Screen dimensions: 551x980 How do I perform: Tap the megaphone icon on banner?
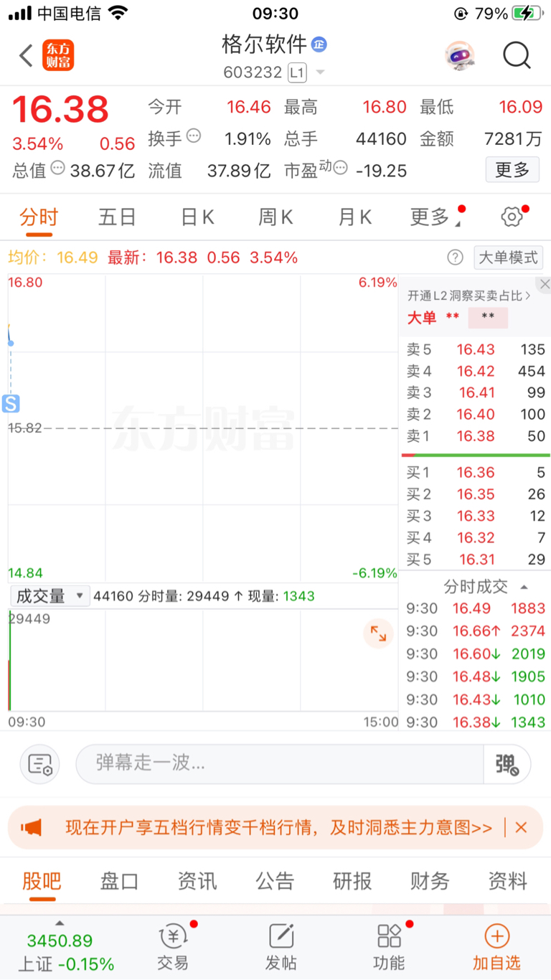pyautogui.click(x=32, y=828)
